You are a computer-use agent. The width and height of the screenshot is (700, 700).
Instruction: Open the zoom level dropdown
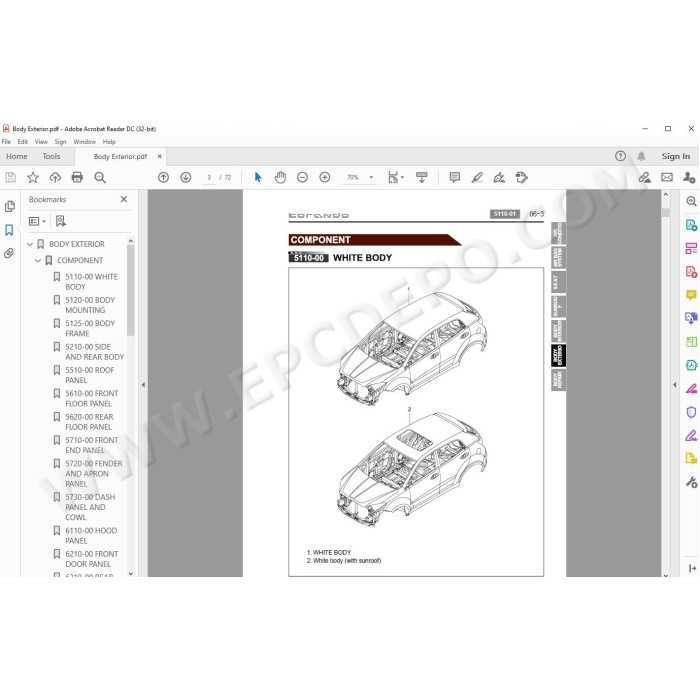click(371, 178)
